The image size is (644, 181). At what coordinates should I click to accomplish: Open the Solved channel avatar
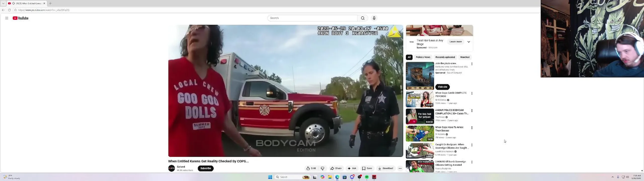coord(172,168)
